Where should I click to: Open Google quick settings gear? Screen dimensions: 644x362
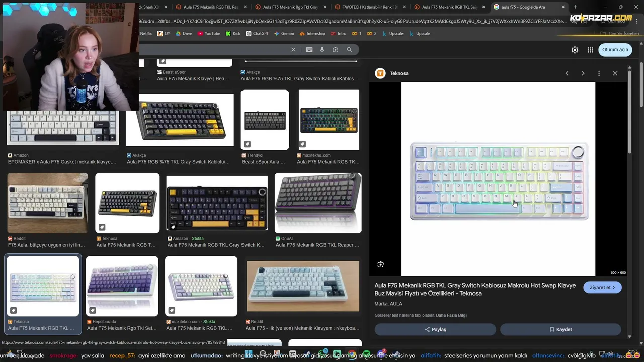pyautogui.click(x=575, y=50)
